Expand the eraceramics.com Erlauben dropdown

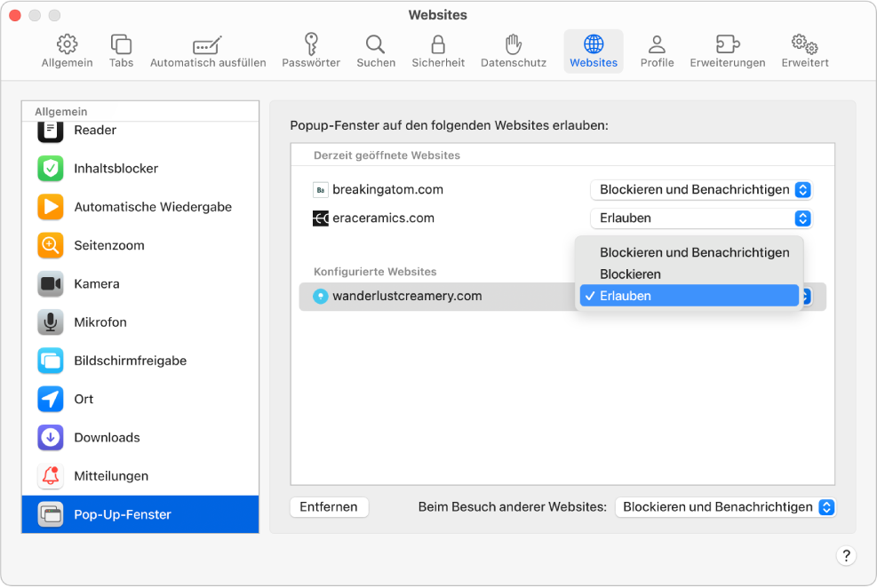point(701,218)
